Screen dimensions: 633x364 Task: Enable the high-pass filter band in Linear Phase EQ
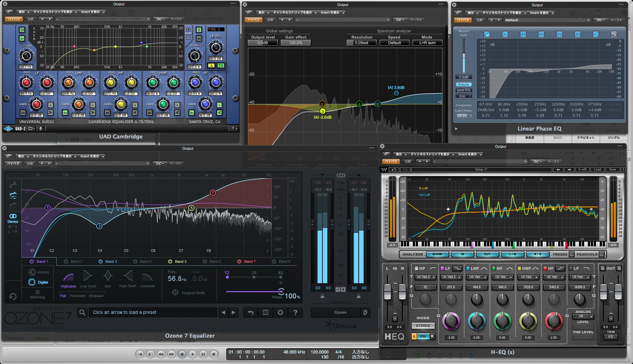[487, 34]
